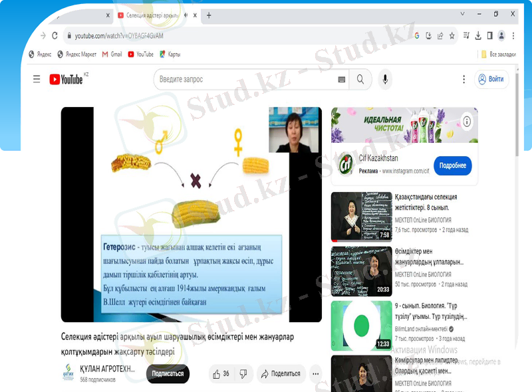Image resolution: width=532 pixels, height=392 pixels.
Task: Open the YouTube hamburger guide menu
Action: pyautogui.click(x=37, y=79)
